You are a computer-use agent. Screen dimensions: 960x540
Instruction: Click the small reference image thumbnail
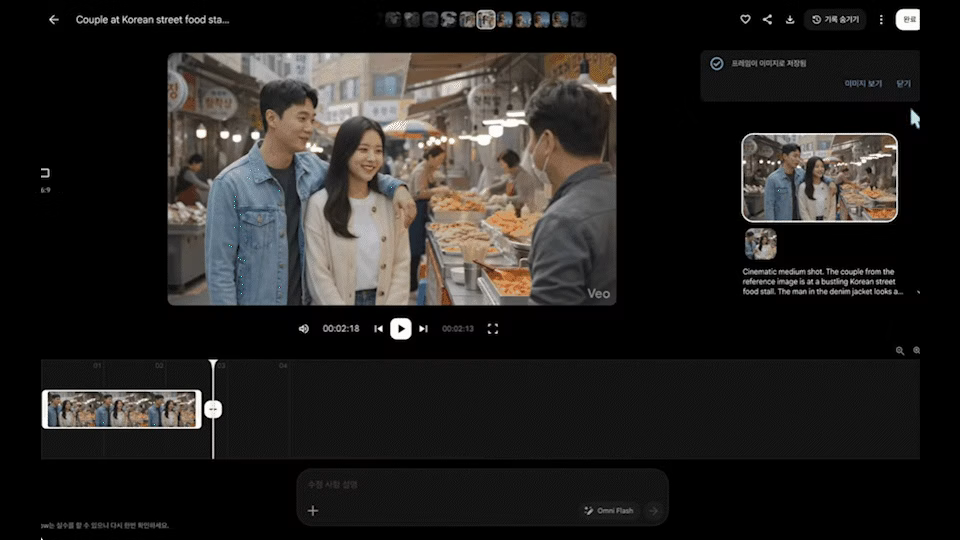[x=760, y=244]
